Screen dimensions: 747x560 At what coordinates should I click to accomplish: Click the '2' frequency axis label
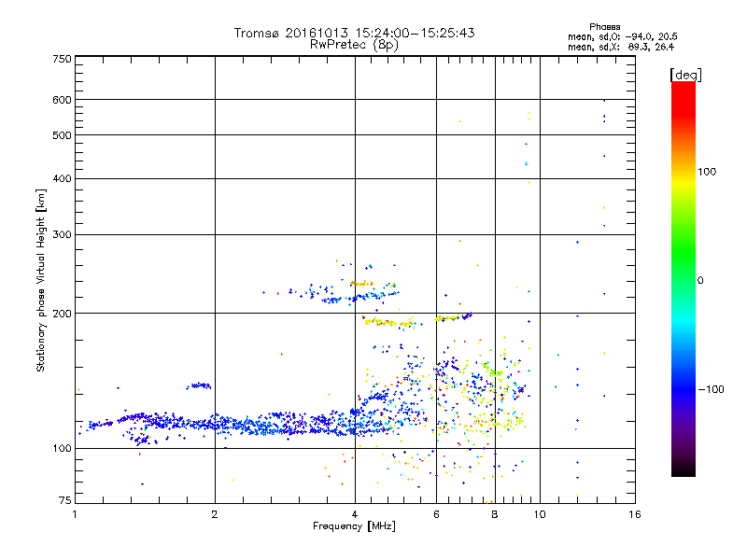(x=215, y=514)
